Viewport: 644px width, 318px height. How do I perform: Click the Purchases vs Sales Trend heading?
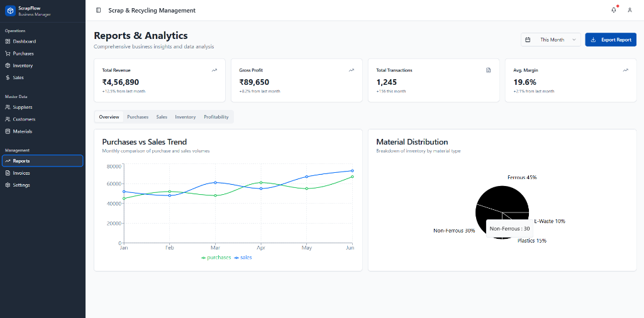click(x=144, y=142)
